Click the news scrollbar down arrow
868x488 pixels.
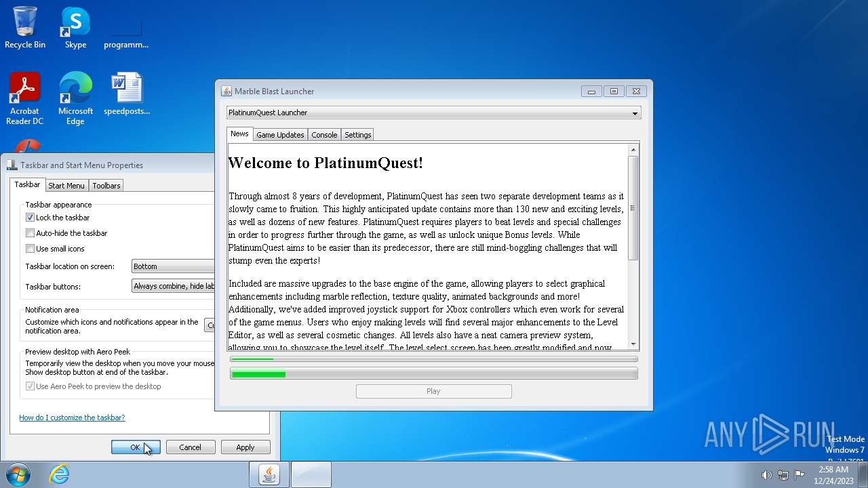click(x=633, y=344)
